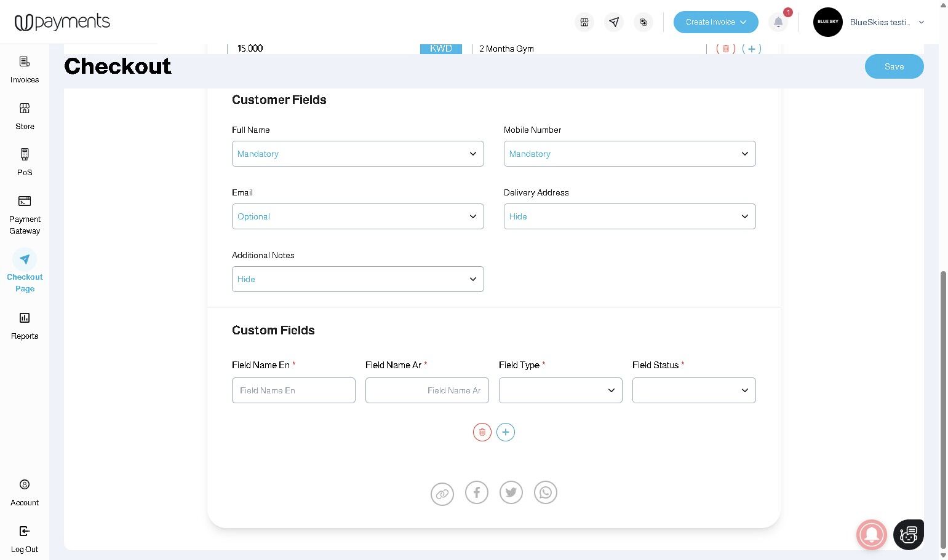Open the notifications bell
948x560 pixels.
pos(778,22)
